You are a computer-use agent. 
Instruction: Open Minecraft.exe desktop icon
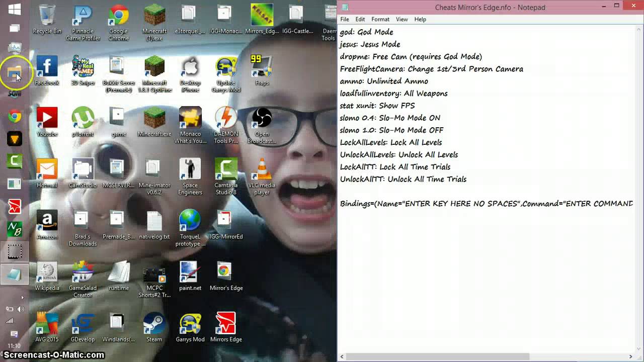[x=154, y=122]
